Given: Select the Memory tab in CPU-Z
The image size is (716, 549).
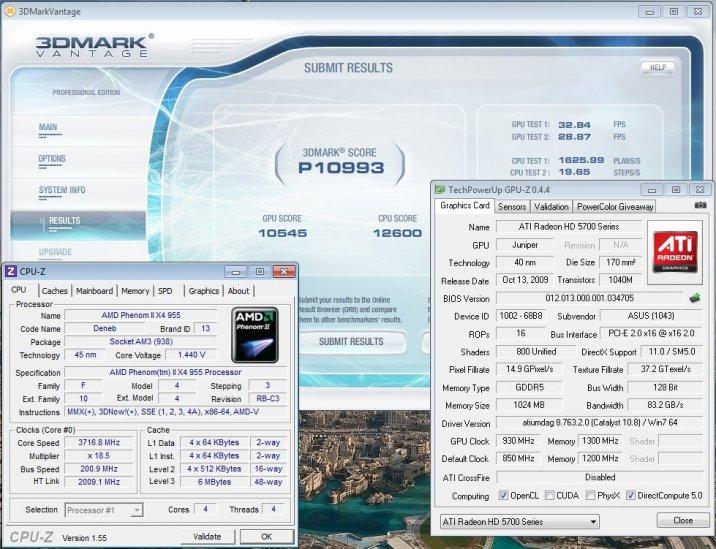Looking at the screenshot, I should 135,291.
